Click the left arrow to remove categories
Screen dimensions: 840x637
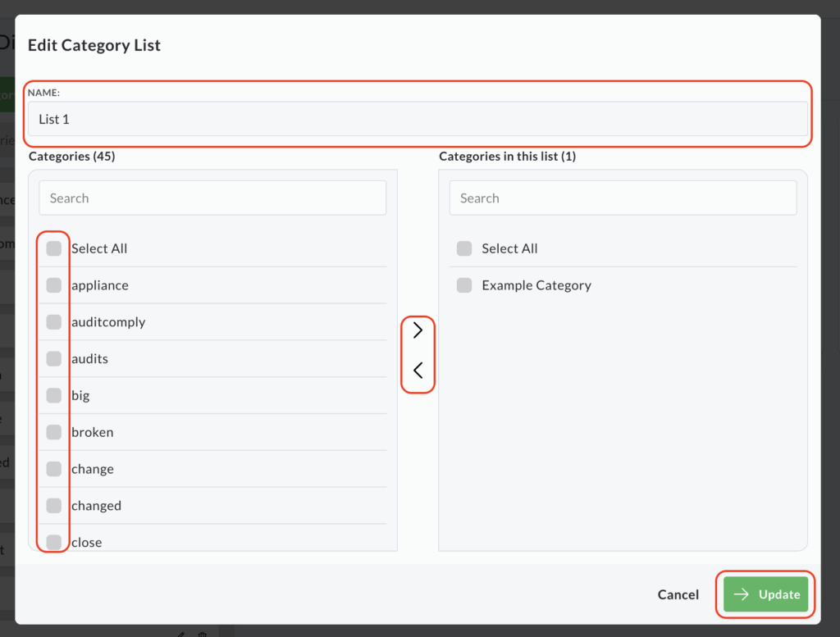point(418,371)
